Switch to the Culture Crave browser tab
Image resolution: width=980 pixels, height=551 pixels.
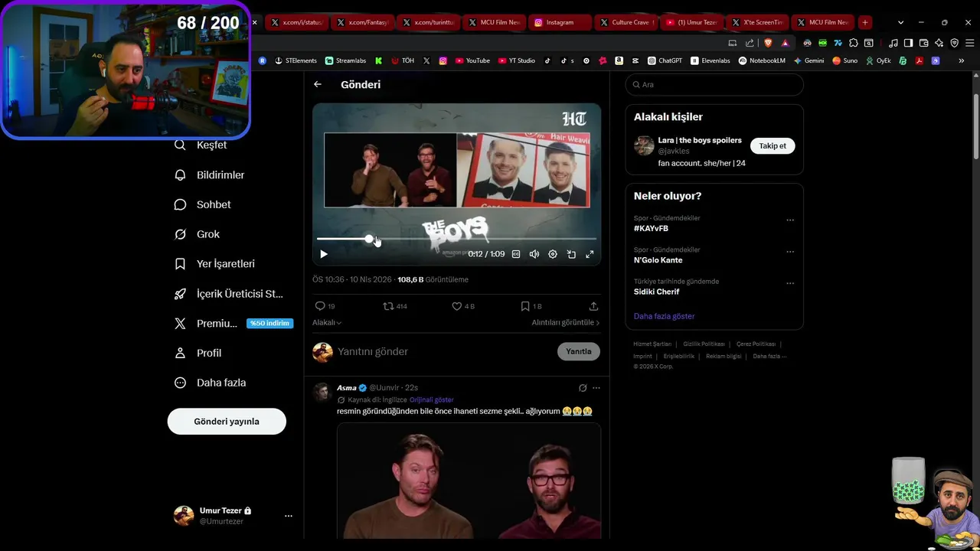click(625, 22)
